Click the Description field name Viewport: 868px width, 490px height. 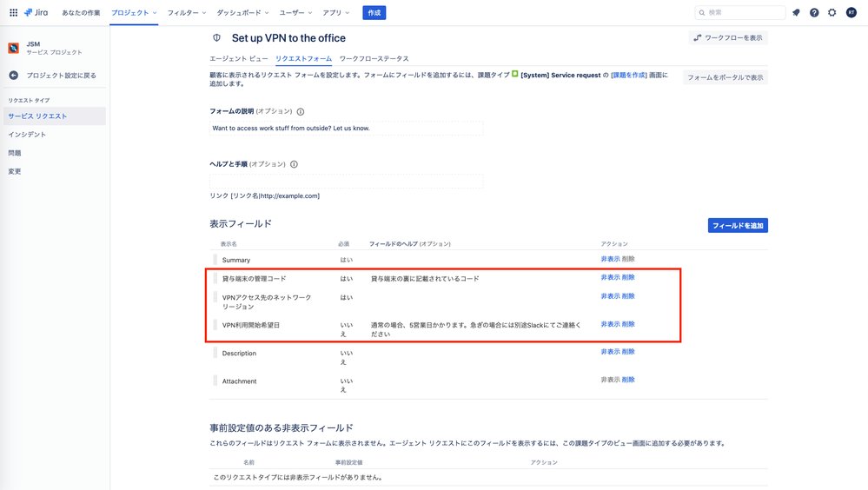239,354
